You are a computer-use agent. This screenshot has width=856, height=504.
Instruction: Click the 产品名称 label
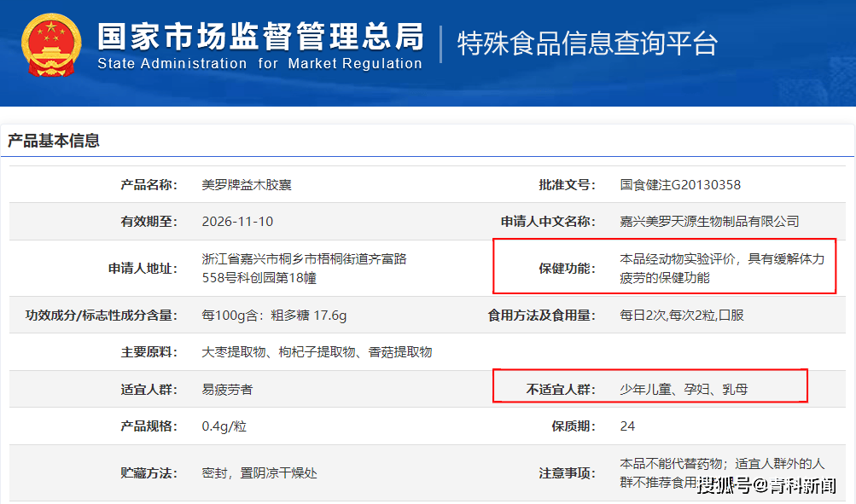click(x=149, y=185)
